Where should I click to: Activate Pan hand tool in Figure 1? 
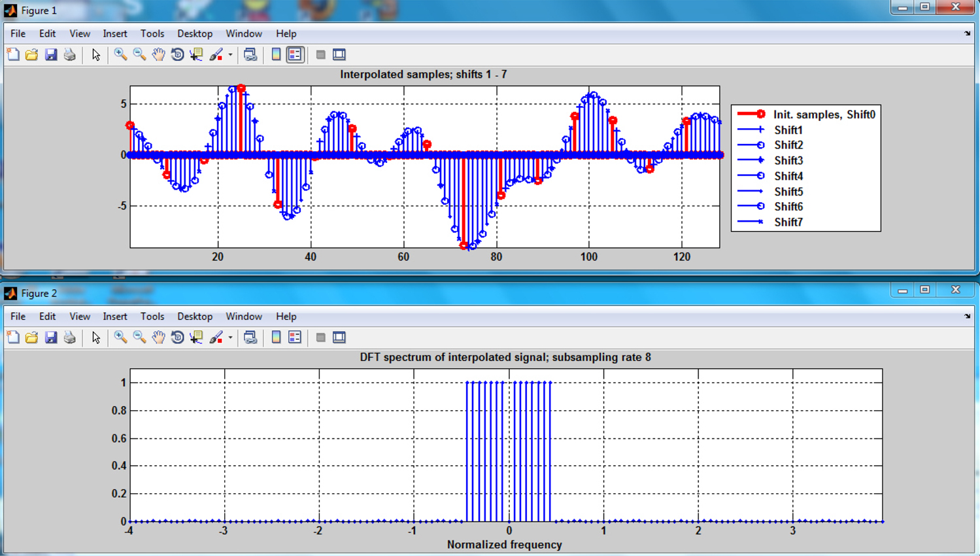pyautogui.click(x=158, y=54)
